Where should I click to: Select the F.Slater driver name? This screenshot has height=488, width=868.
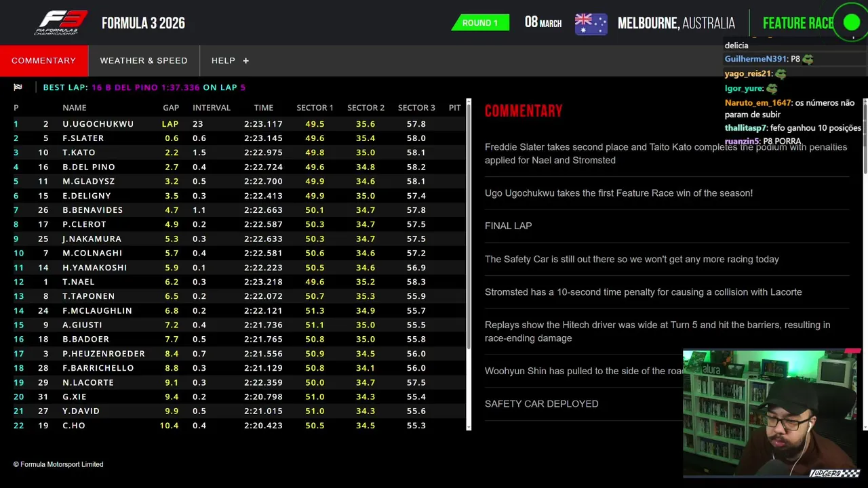tap(83, 138)
